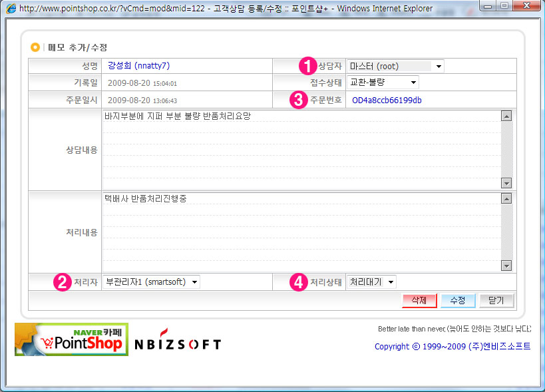Click the 상담내용 scrollbar down arrow

click(x=507, y=183)
